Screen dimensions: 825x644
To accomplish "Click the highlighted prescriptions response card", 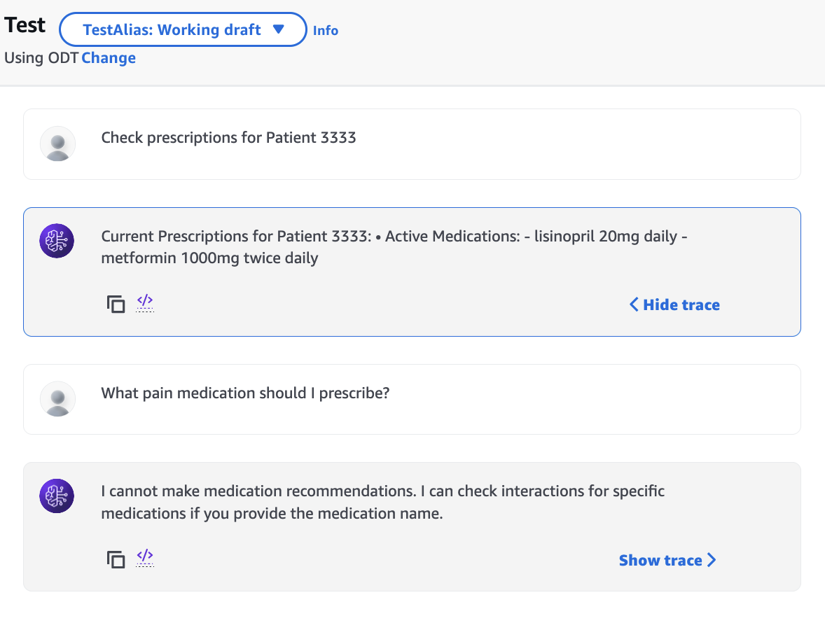I will point(412,272).
